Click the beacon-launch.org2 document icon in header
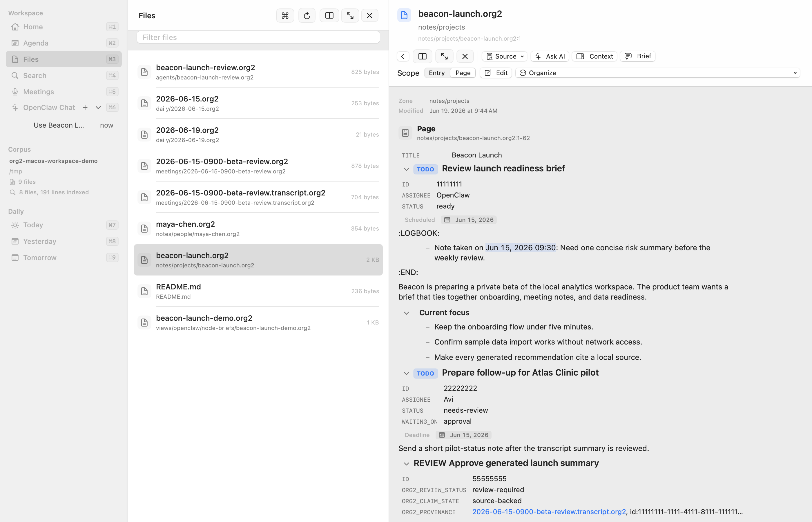812x522 pixels. coord(404,15)
